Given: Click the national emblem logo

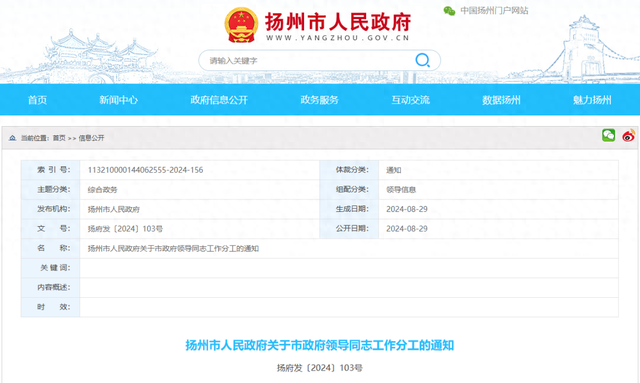Looking at the screenshot, I should coord(241,25).
